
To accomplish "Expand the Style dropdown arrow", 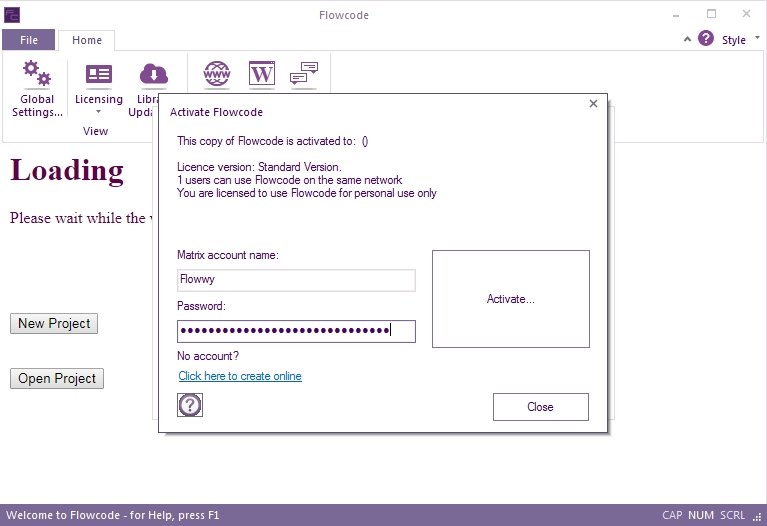I will (757, 37).
